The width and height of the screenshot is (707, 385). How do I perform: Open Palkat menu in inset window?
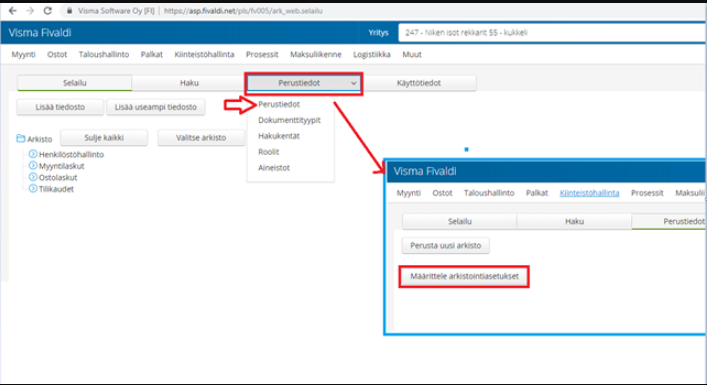click(537, 193)
